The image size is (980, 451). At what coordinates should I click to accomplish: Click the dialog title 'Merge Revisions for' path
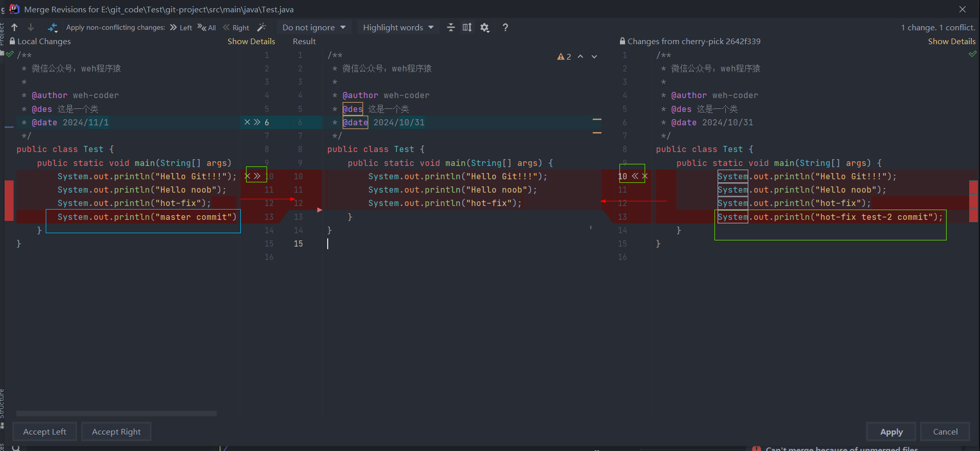coord(159,10)
